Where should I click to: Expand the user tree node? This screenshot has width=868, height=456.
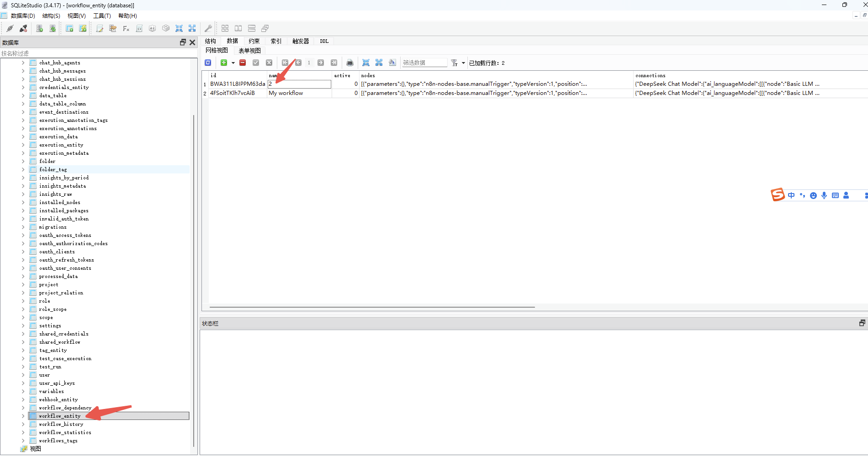23,375
